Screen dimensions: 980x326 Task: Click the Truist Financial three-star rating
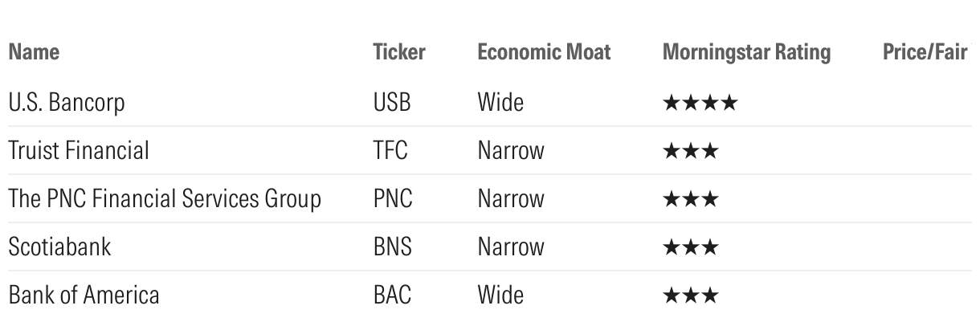[690, 151]
